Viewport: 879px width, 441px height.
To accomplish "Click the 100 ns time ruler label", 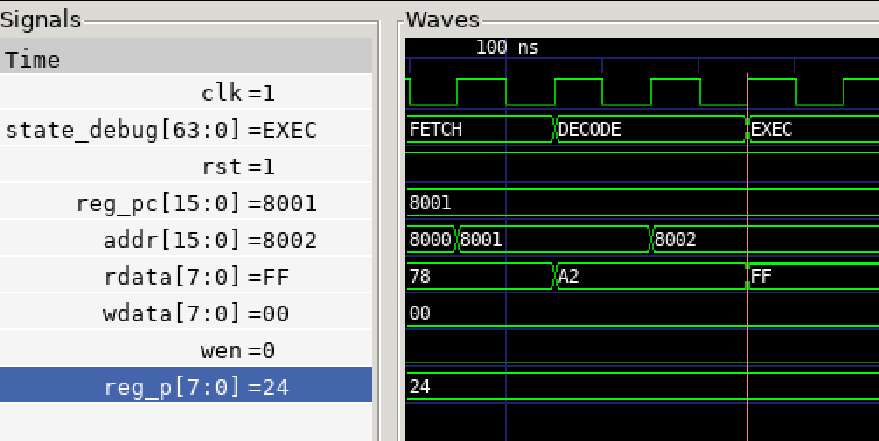I will [x=507, y=48].
